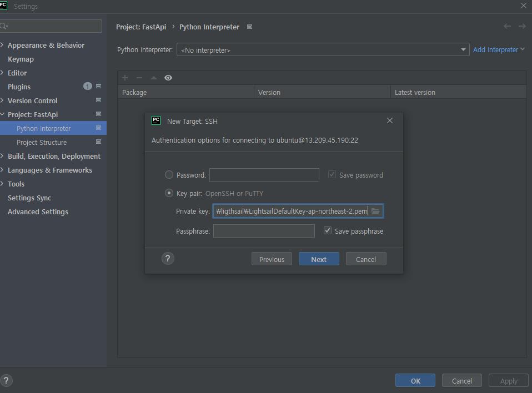Screen dimensions: 532x393
Task: Open the Plugins settings page
Action: point(19,87)
